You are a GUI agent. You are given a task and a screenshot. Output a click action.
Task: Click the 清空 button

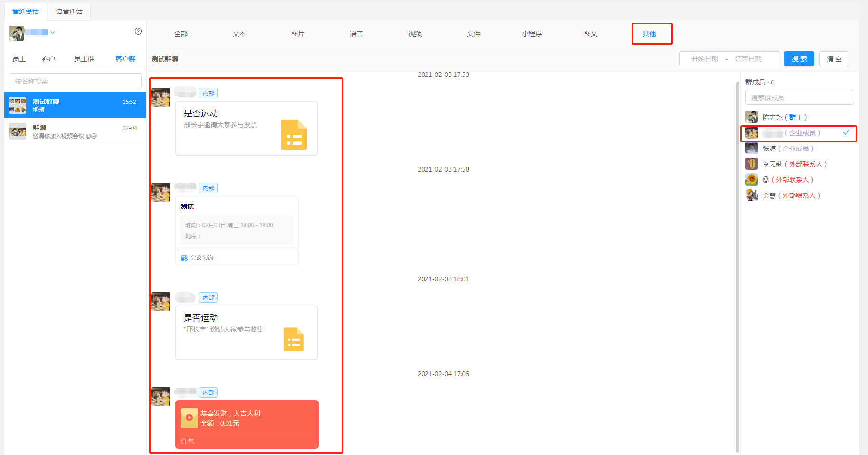pyautogui.click(x=834, y=59)
